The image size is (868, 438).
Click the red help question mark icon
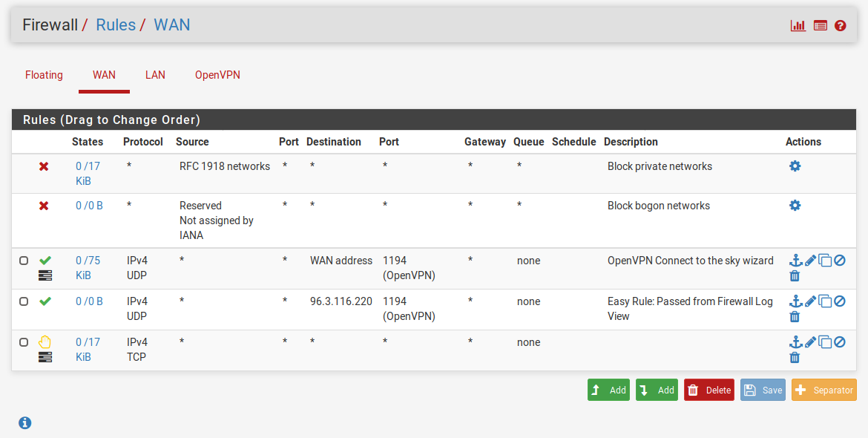[x=841, y=25]
